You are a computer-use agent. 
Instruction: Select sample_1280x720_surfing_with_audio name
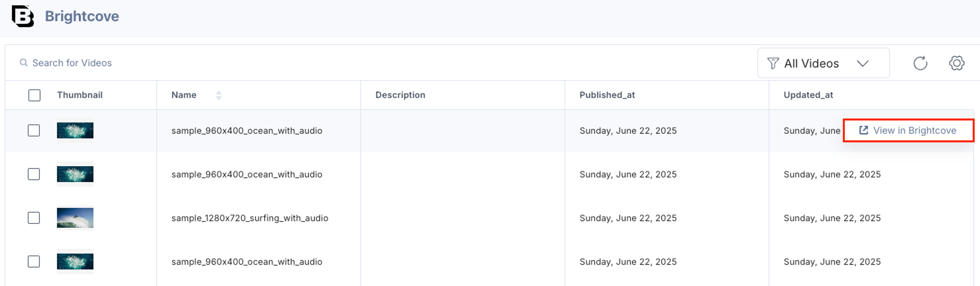250,218
